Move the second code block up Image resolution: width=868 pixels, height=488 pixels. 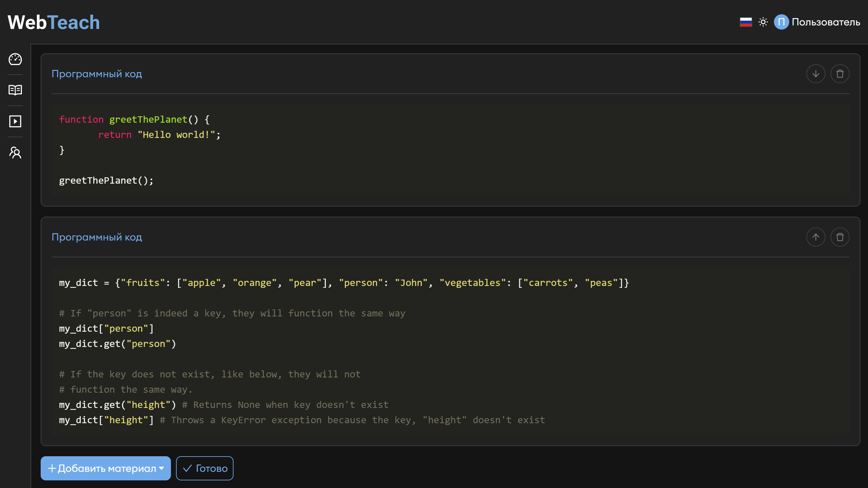(x=816, y=237)
